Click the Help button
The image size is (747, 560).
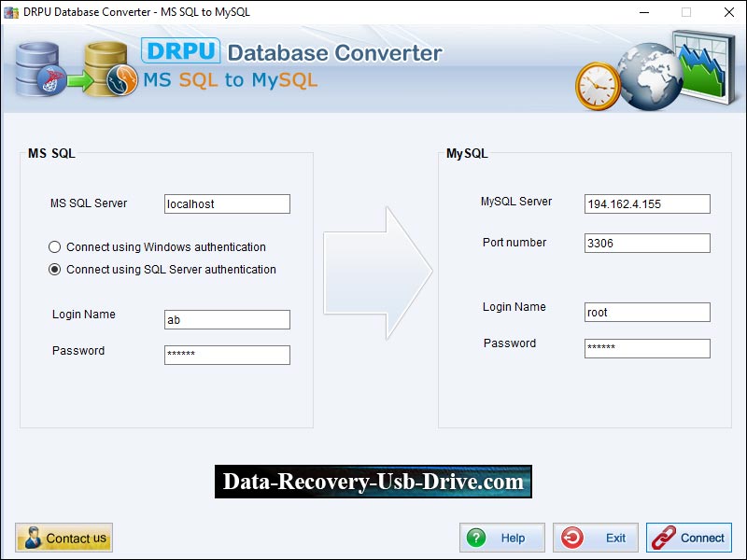coord(501,537)
